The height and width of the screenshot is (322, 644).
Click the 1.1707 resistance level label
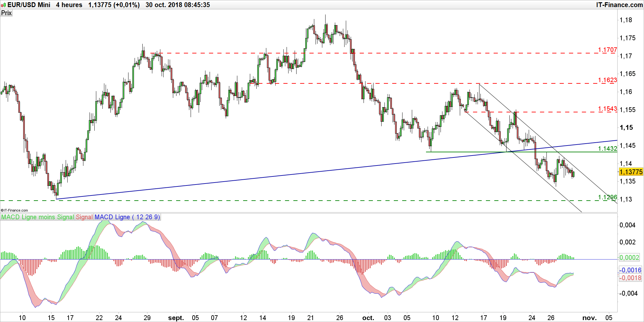[x=607, y=50]
